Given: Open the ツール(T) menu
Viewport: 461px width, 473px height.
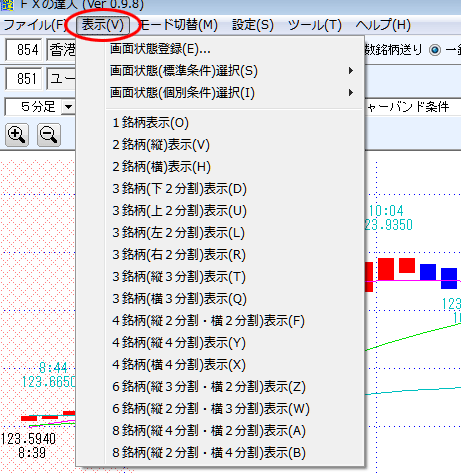Looking at the screenshot, I should [315, 25].
